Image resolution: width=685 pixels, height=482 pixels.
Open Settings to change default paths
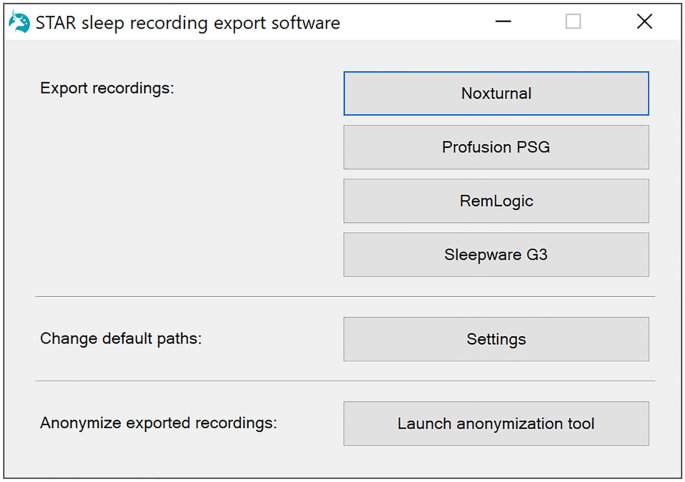pos(496,339)
